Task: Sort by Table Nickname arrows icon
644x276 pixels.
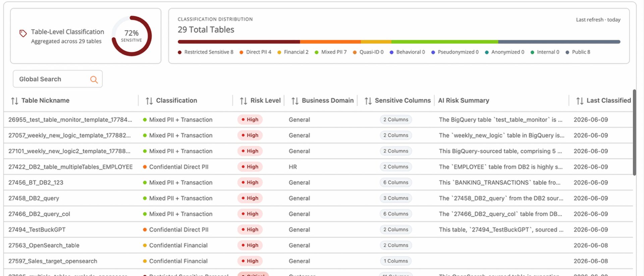Action: (14, 101)
